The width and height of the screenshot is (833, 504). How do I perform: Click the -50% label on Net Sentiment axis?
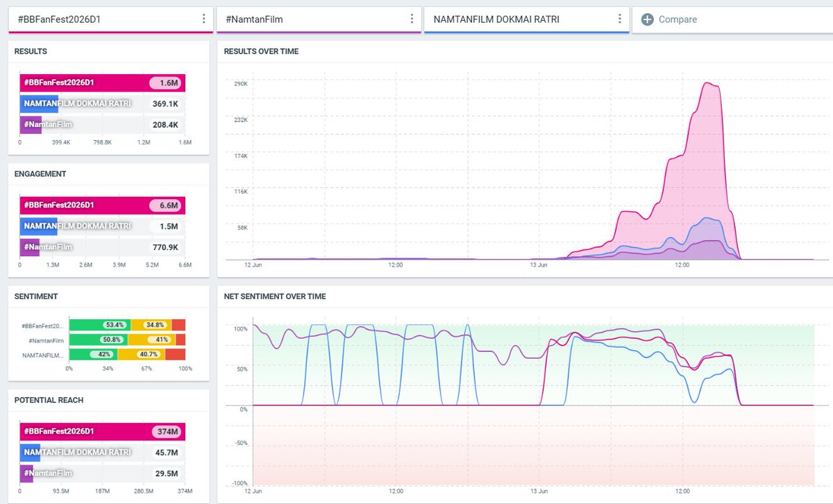[240, 444]
